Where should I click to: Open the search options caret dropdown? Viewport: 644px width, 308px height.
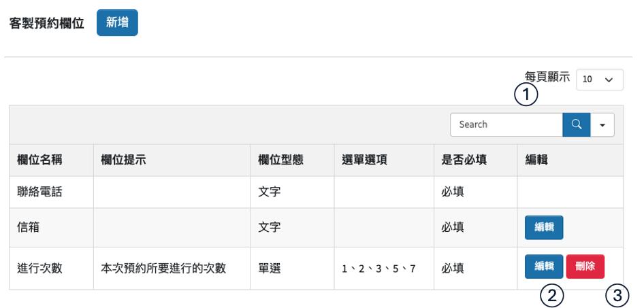coord(602,124)
